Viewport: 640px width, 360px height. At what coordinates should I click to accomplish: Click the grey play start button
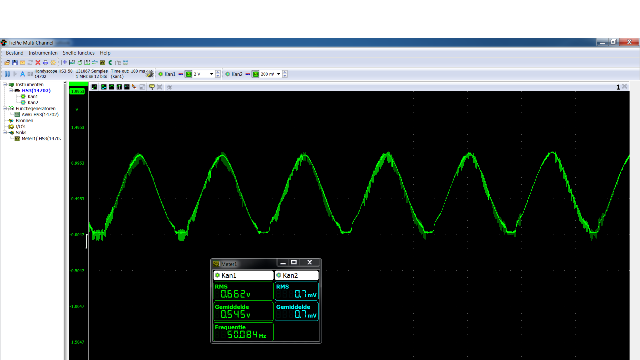(x=15, y=74)
